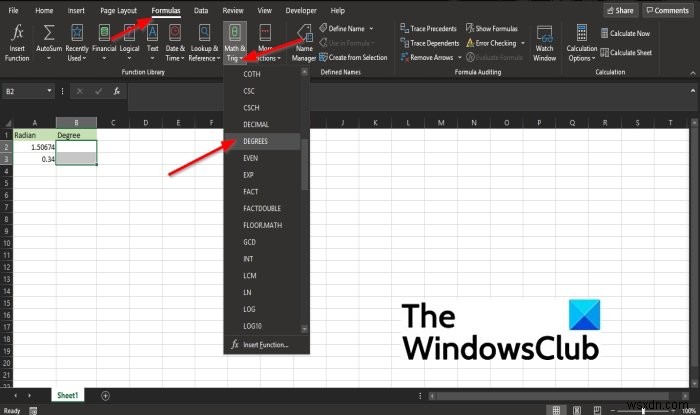Select cell A2 containing 1.50674
This screenshot has height=415, width=700.
pos(34,147)
